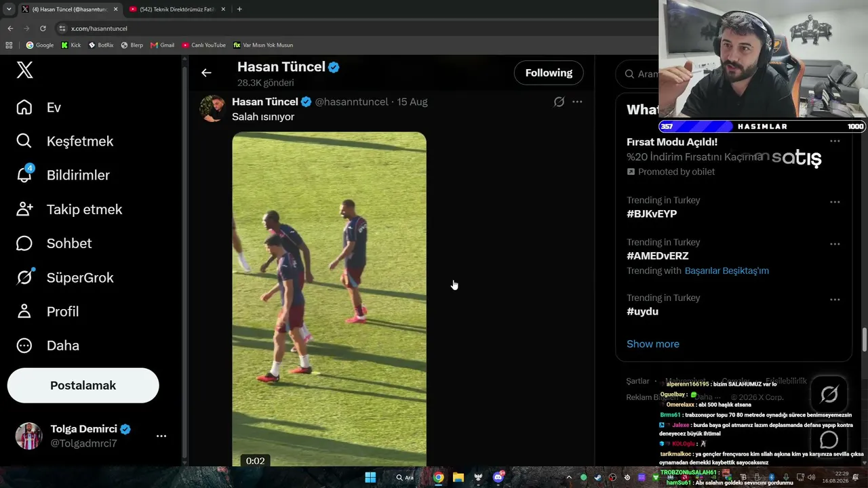Open Canlı YouTube bookmark
Image resolution: width=868 pixels, height=488 pixels.
[204, 45]
